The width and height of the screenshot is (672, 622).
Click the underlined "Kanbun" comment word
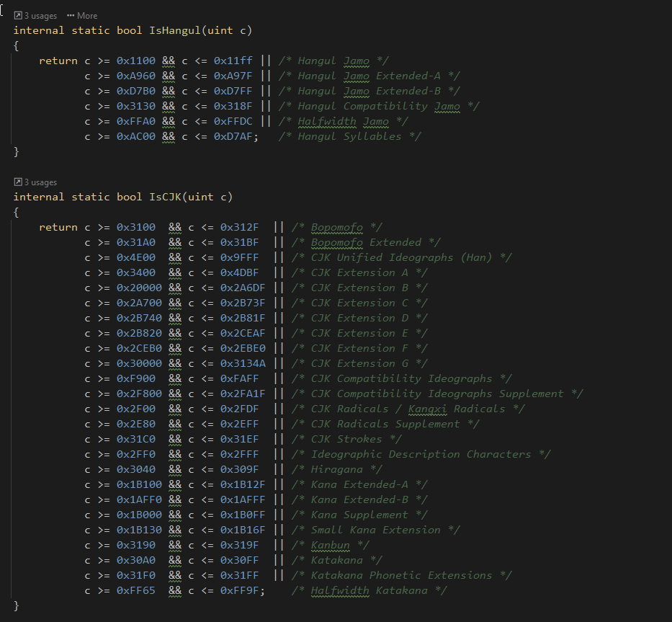331,545
